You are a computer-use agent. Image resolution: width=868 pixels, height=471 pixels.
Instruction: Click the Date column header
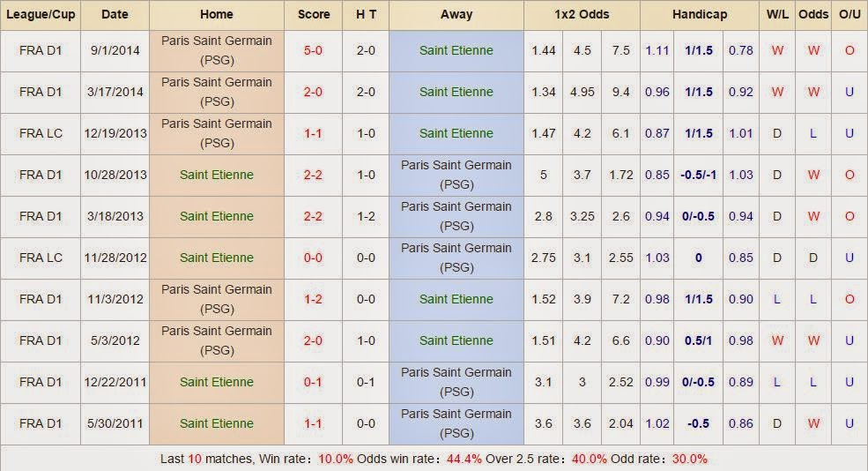[115, 14]
